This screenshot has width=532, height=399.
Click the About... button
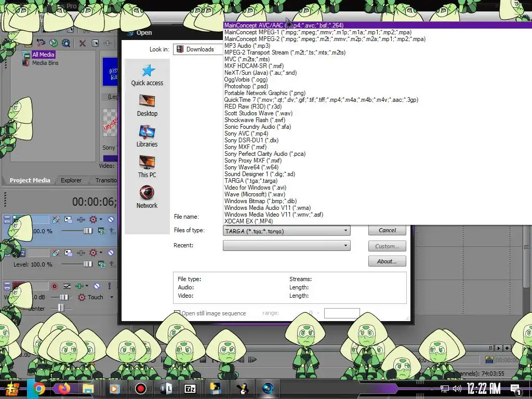[387, 261]
